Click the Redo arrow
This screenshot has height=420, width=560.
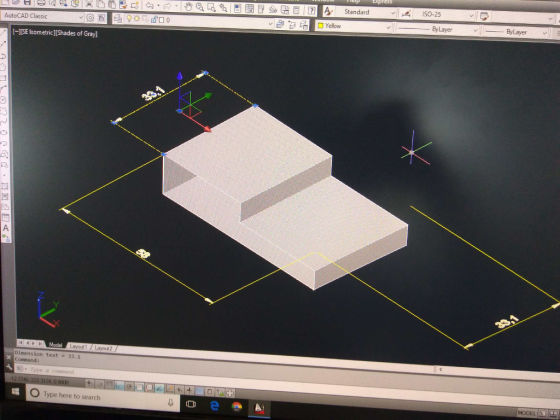(x=167, y=6)
